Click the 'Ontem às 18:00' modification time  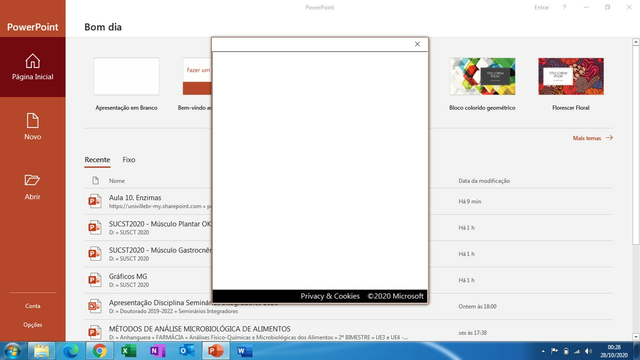click(x=478, y=306)
